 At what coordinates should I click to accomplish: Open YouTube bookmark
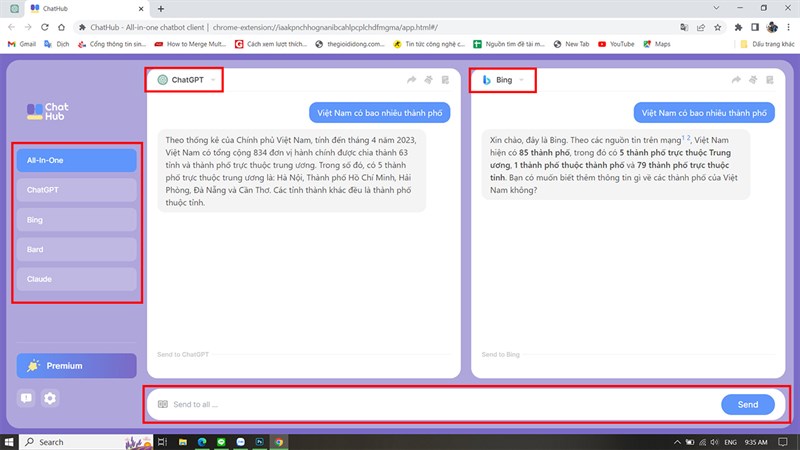pos(616,44)
